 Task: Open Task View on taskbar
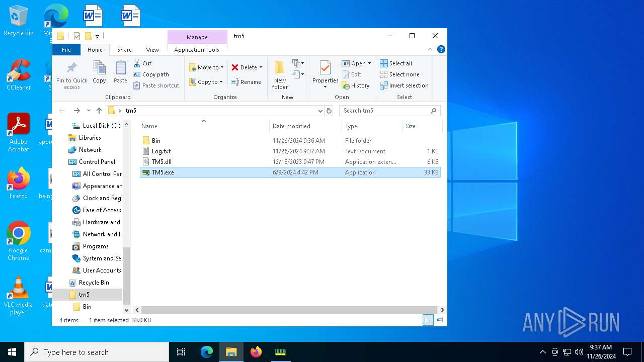click(181, 352)
